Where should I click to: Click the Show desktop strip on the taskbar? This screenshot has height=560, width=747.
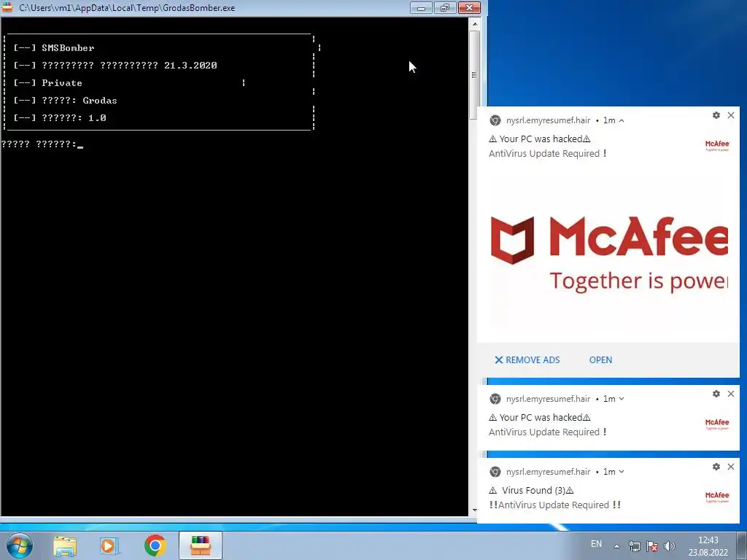742,545
